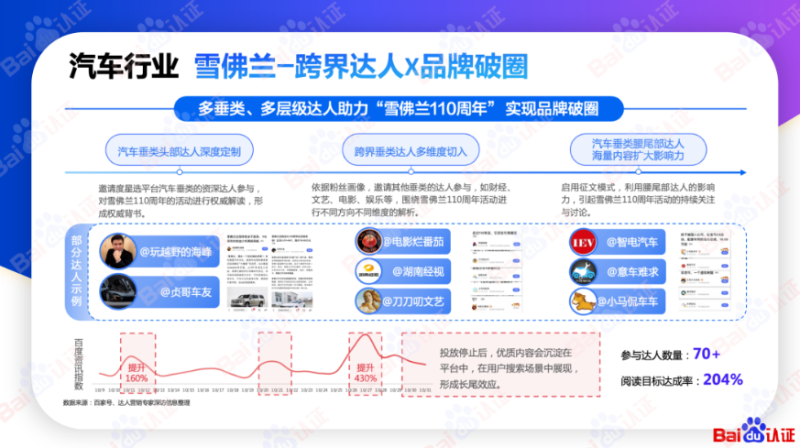Select the @小马侃车车 name label
800x448 pixels.
point(628,302)
